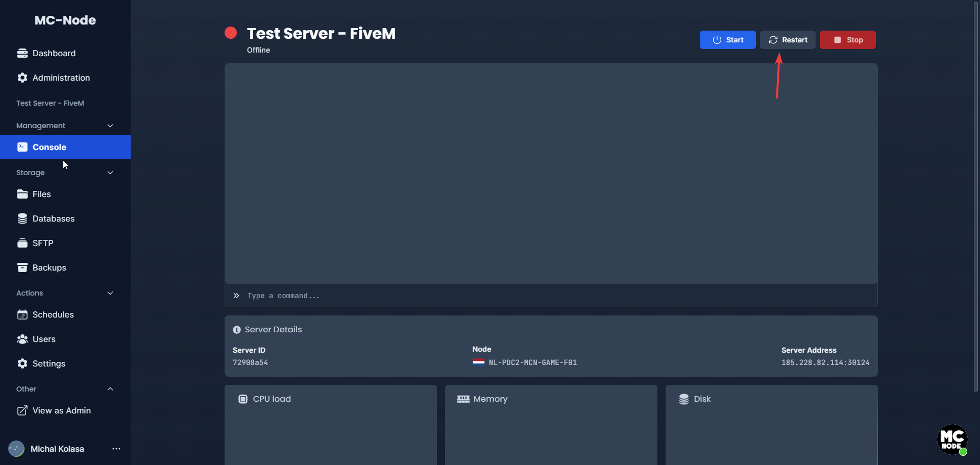Open server Settings in the sidebar

pos(65,363)
